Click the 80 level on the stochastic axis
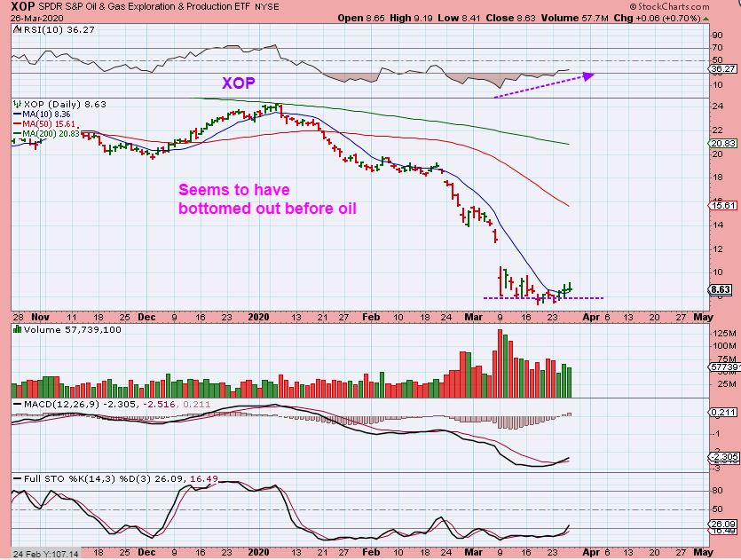The height and width of the screenshot is (560, 741). (x=717, y=491)
